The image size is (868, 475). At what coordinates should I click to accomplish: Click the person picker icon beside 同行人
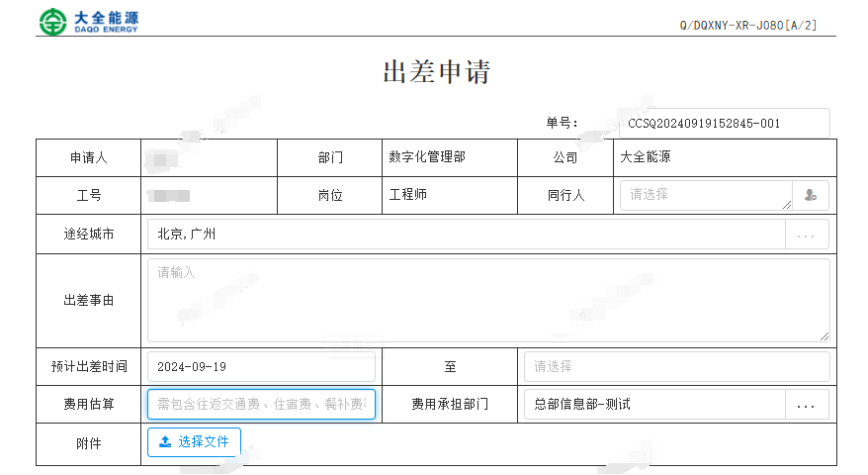tap(811, 195)
